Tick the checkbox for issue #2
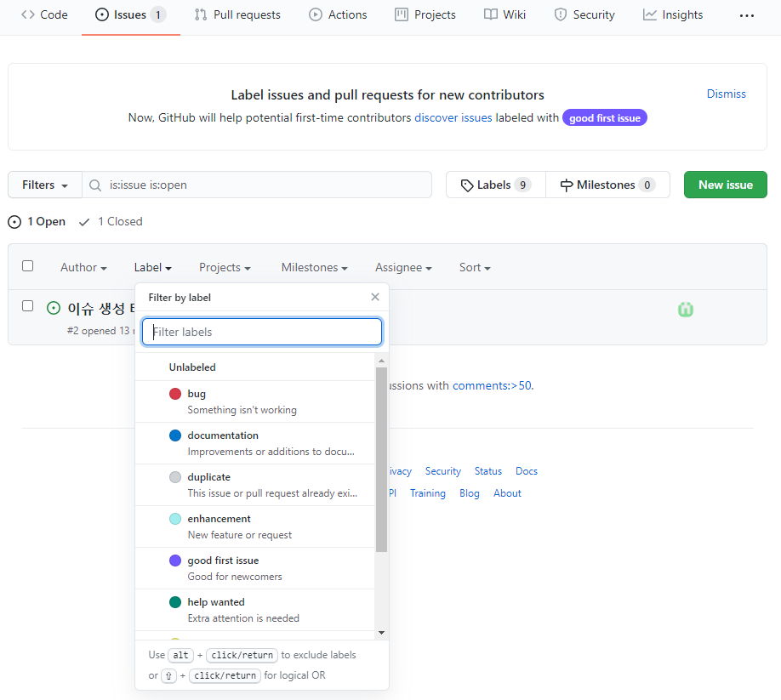Screen dimensions: 781x700 pyautogui.click(x=28, y=305)
